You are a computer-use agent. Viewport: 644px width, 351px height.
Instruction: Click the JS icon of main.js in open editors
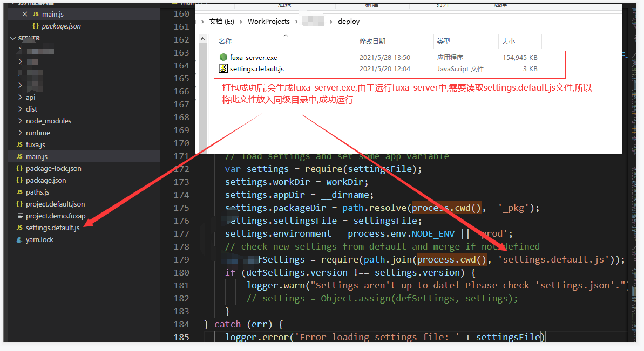tap(36, 14)
